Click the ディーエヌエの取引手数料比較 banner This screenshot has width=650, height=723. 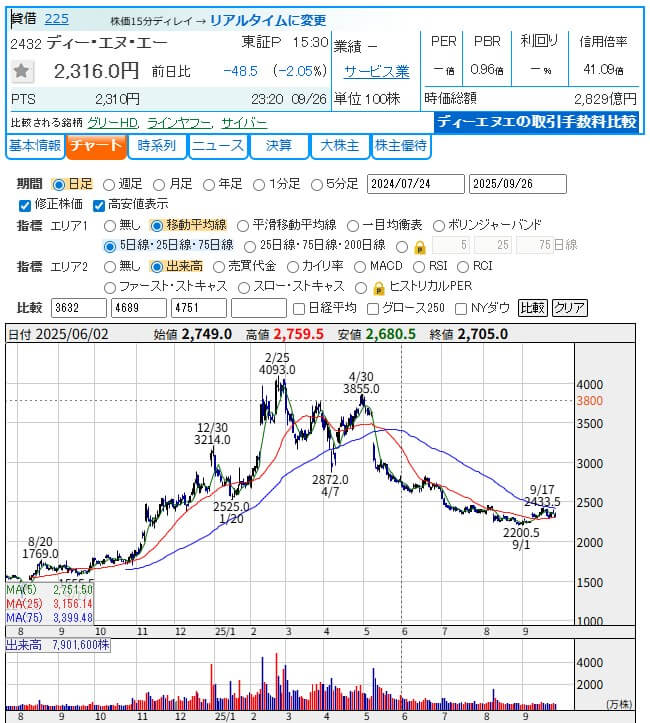(538, 121)
